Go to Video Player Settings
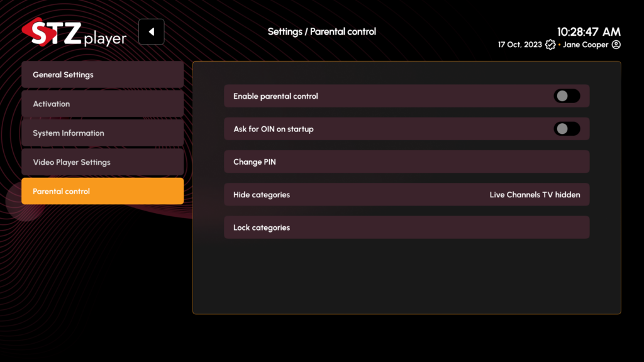 pyautogui.click(x=103, y=162)
